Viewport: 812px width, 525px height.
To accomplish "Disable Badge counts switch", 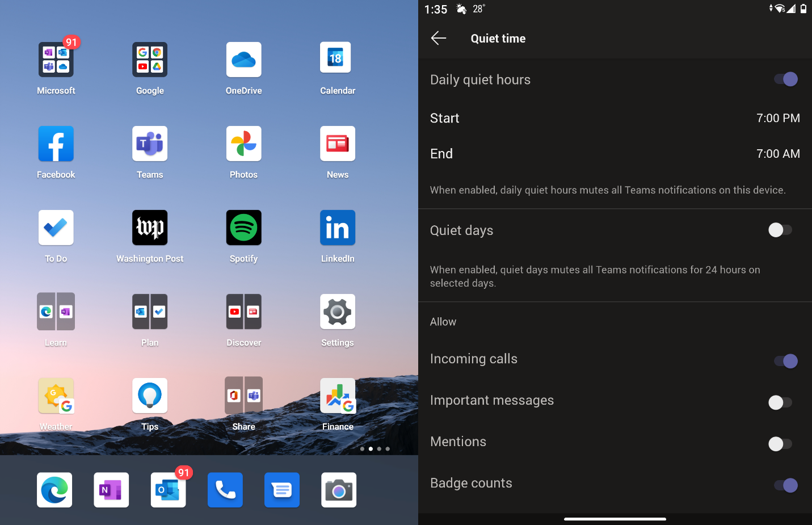I will [786, 485].
